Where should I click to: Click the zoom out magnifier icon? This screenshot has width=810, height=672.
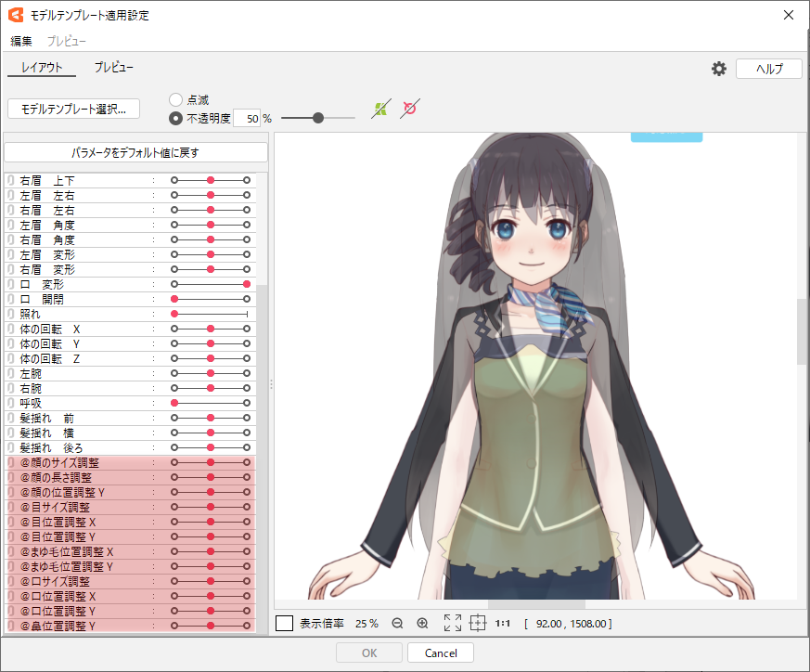[397, 624]
